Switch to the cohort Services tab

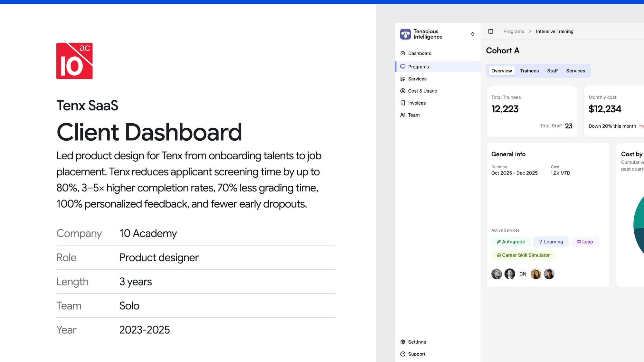(x=575, y=71)
